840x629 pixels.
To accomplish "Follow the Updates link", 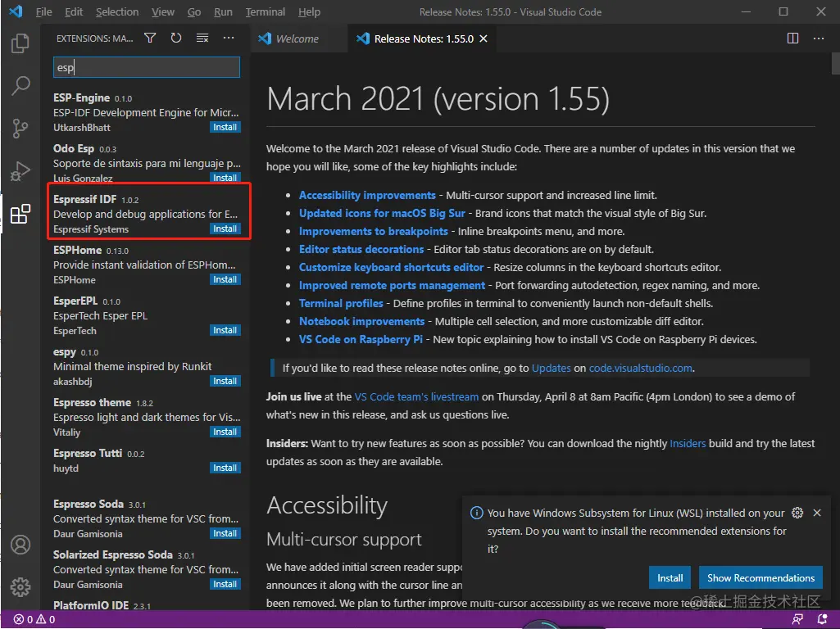I will tap(552, 369).
